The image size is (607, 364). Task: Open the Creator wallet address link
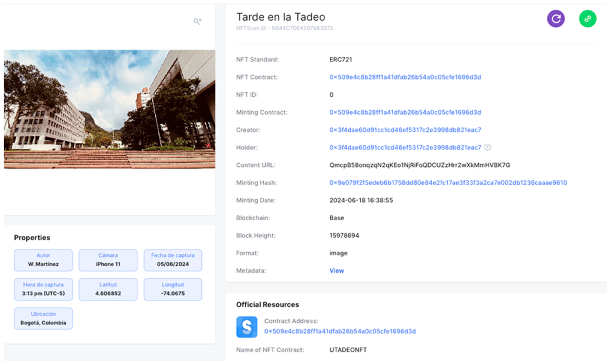pos(405,130)
